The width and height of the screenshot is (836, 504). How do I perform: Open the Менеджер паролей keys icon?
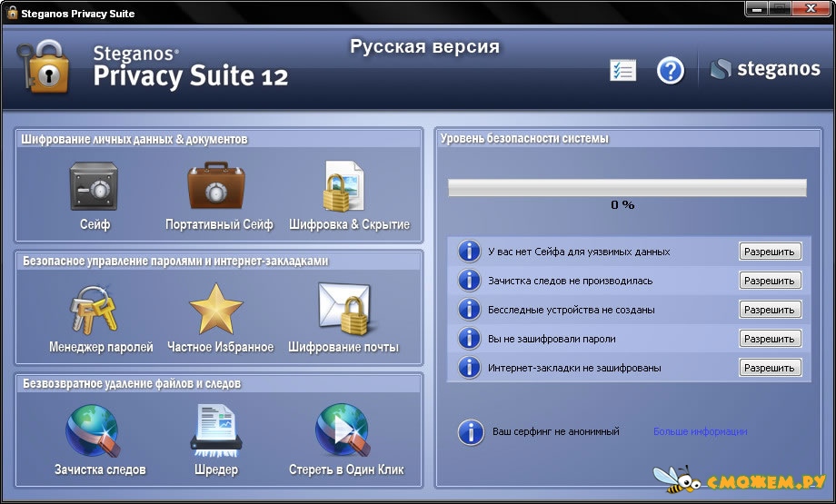click(94, 310)
